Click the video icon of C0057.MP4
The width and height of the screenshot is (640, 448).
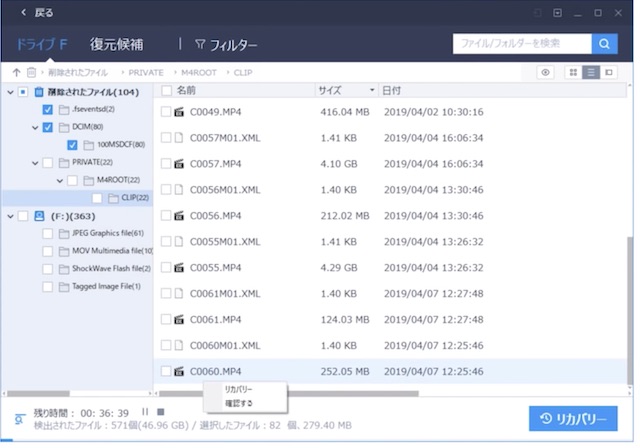point(179,164)
